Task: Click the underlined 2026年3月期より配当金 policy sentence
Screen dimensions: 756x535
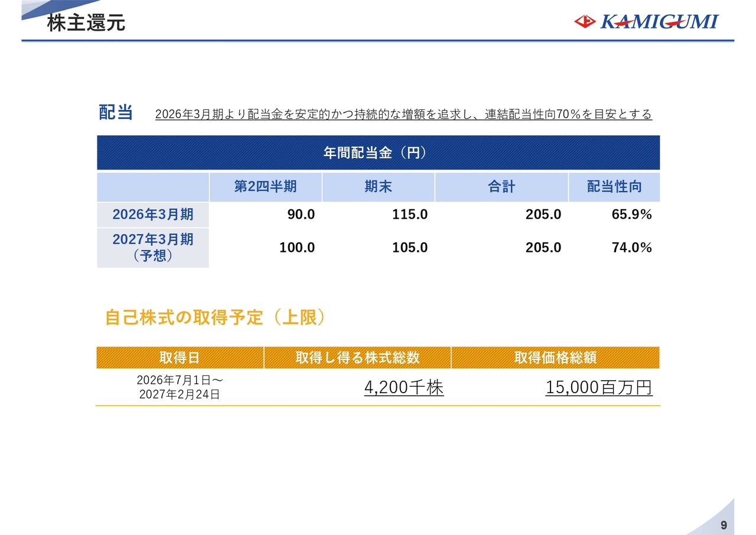Action: (403, 114)
